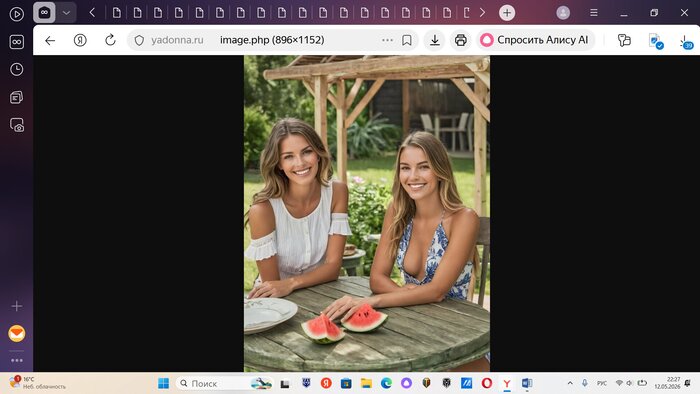Open the Yandex home Я button

click(80, 40)
